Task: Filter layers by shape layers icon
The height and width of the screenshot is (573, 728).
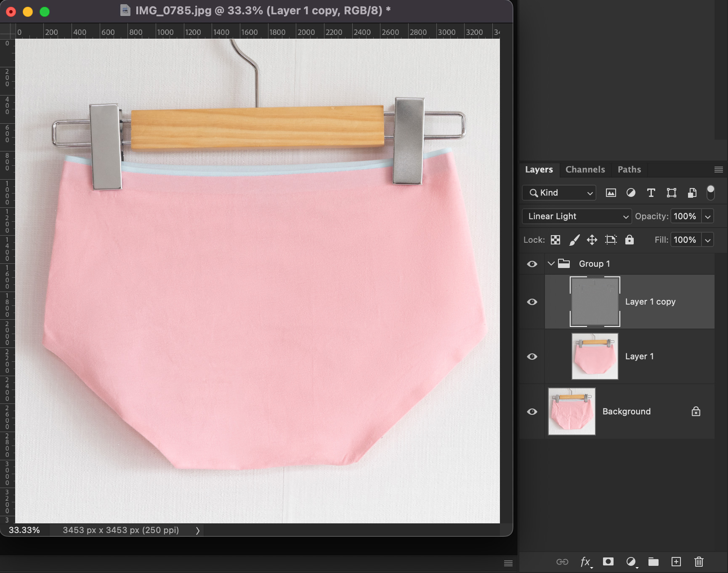Action: pos(672,193)
